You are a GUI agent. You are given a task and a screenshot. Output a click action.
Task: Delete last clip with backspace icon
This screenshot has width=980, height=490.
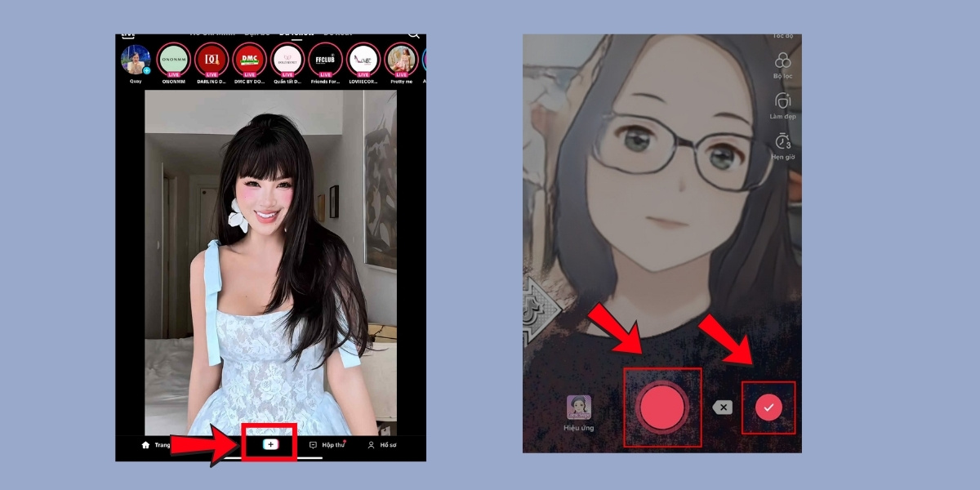pos(723,408)
